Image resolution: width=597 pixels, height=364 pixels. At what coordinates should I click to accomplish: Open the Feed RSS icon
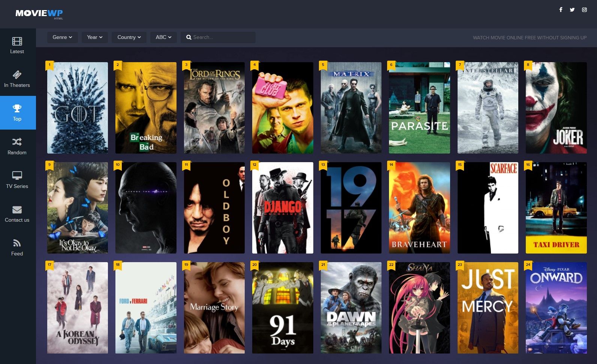click(x=17, y=243)
